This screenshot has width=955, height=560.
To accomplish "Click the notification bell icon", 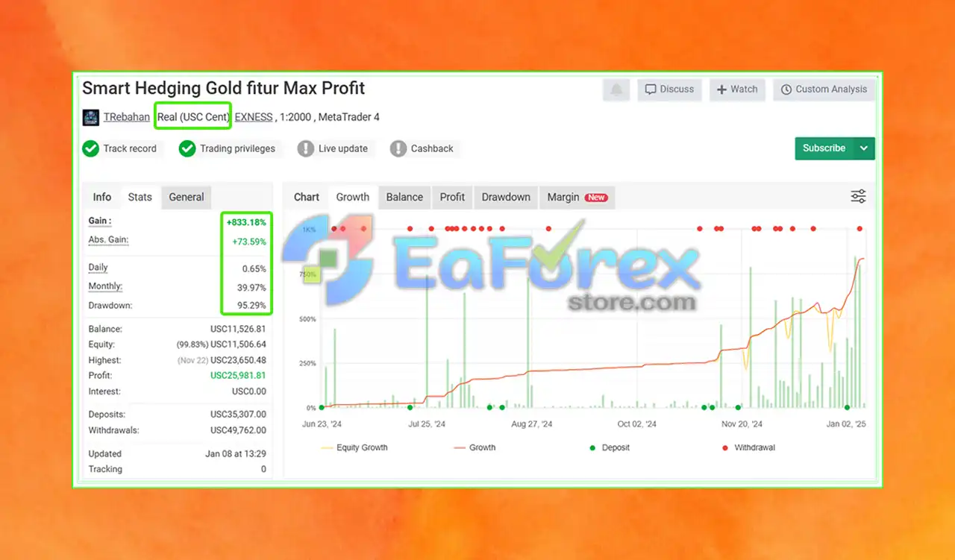I will (616, 89).
